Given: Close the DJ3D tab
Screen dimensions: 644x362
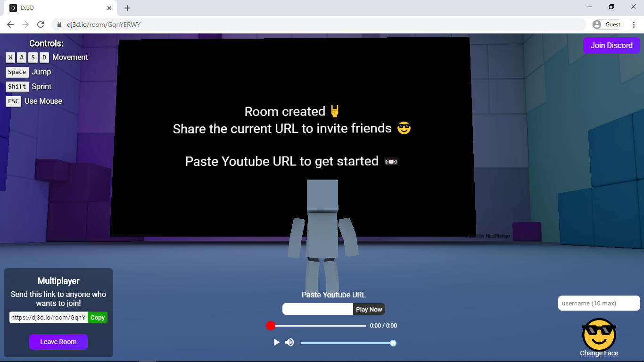Looking at the screenshot, I should tap(109, 8).
